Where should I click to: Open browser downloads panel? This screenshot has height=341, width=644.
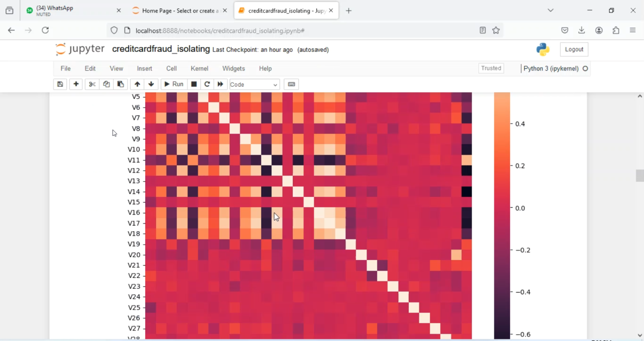pos(582,30)
